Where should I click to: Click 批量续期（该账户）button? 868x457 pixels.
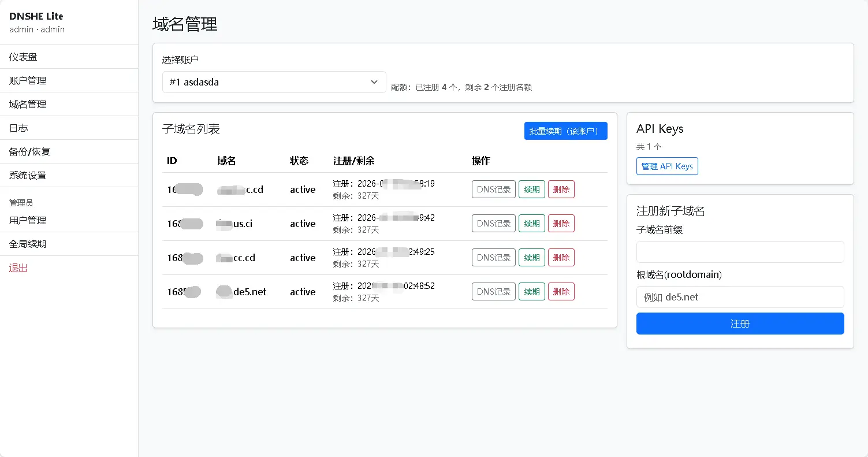point(565,131)
